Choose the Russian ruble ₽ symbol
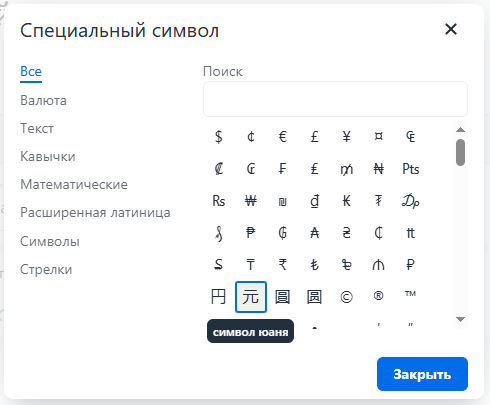 (411, 265)
